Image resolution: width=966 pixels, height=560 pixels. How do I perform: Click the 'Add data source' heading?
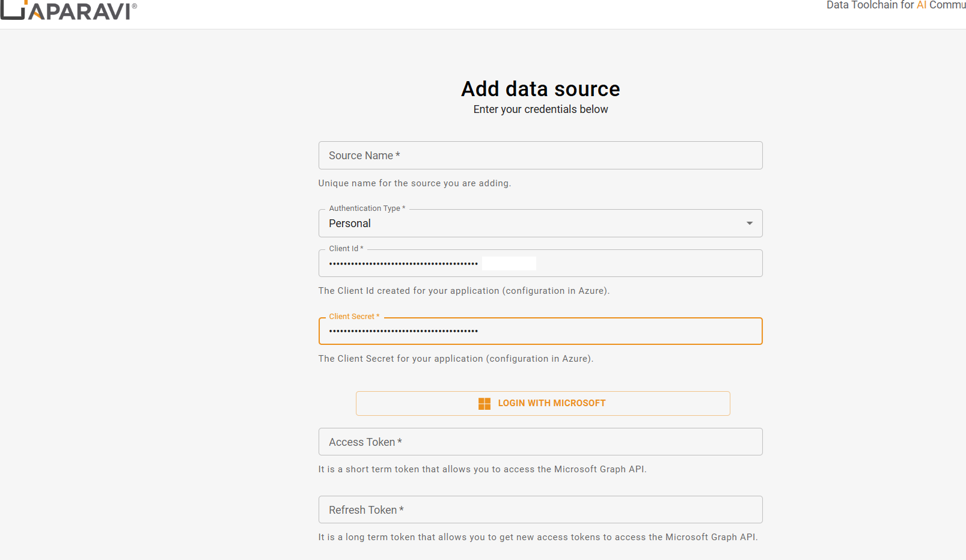click(x=540, y=89)
